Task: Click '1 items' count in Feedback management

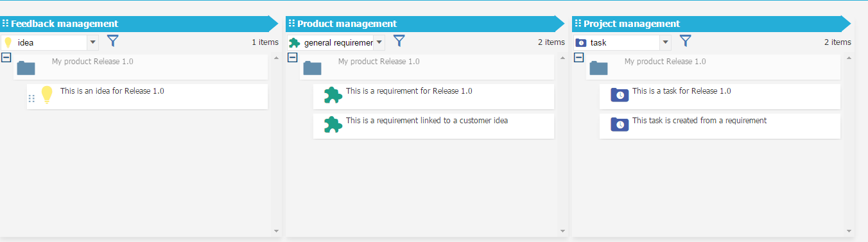Action: click(x=265, y=42)
